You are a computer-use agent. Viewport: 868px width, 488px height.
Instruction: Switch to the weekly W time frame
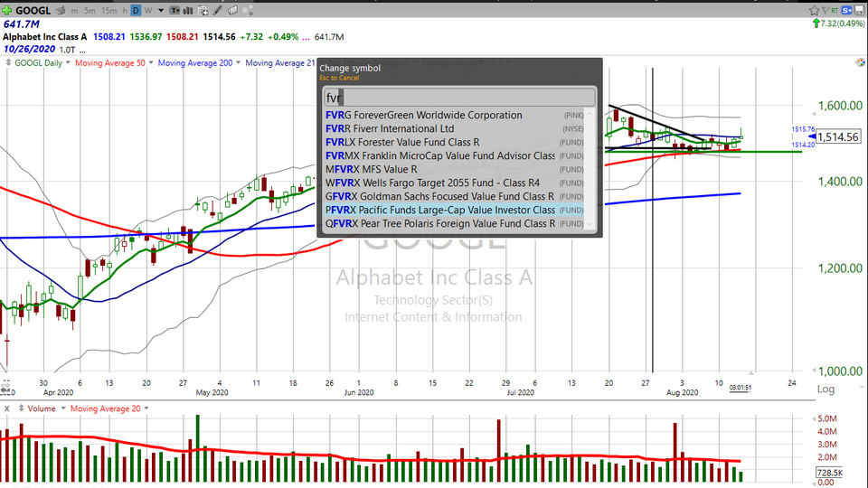pos(149,10)
